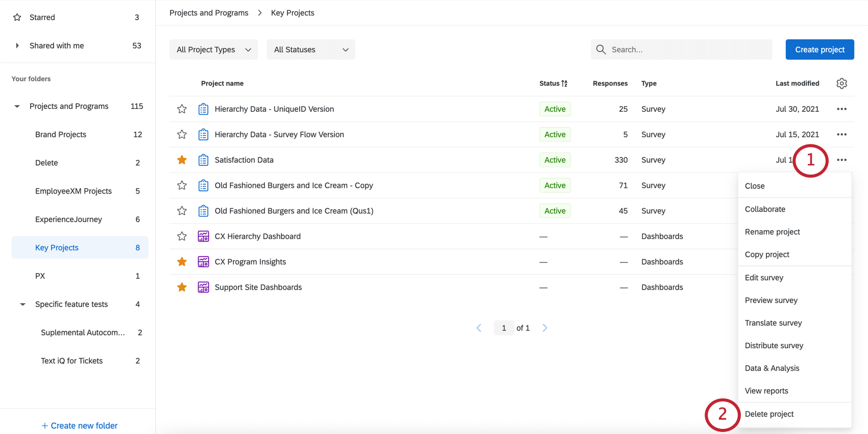The image size is (868, 434).
Task: Open three-dot menu for Hierarchy Data - Survey Flow Version
Action: tap(841, 134)
